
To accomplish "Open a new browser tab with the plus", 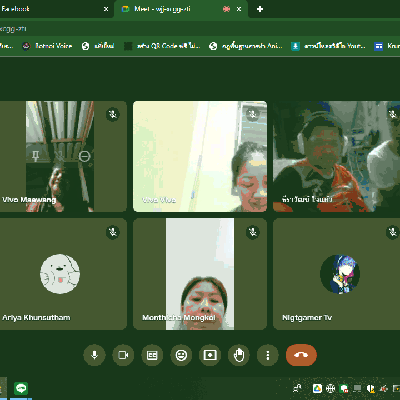I will coord(260,9).
